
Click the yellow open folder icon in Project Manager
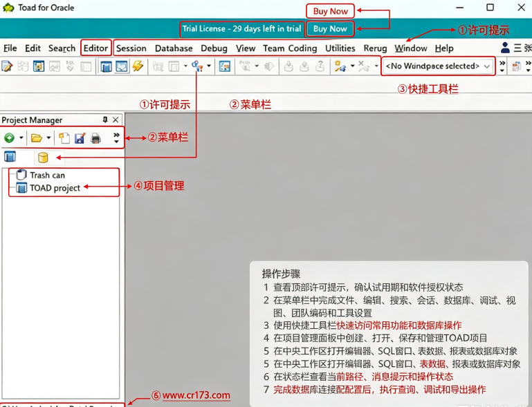click(36, 138)
